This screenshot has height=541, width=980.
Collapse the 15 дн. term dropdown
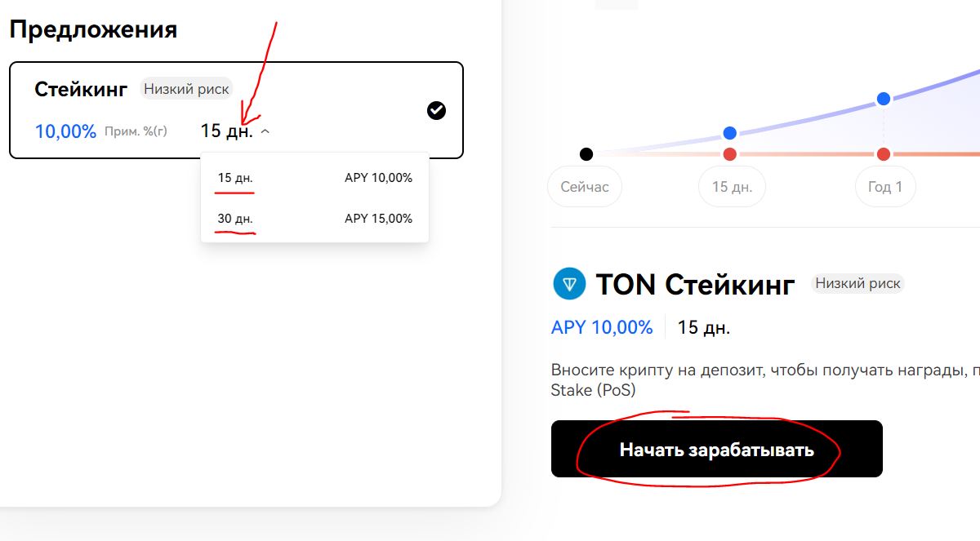tap(234, 131)
